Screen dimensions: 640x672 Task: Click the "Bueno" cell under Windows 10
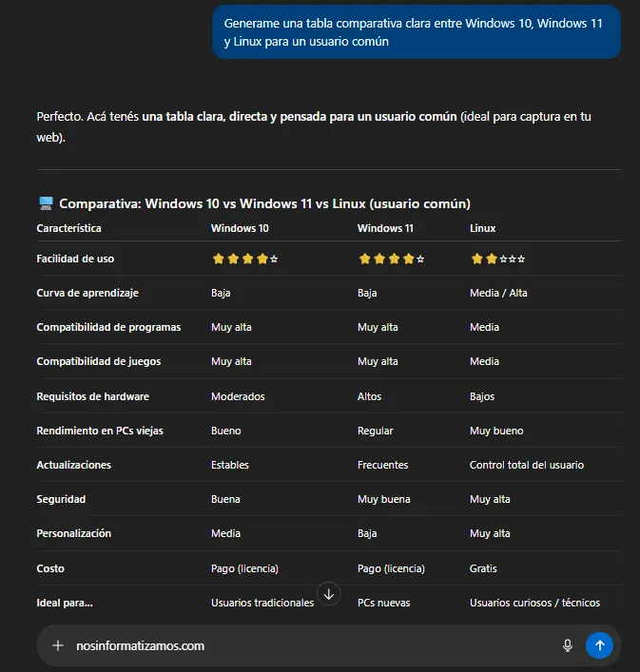tap(226, 431)
